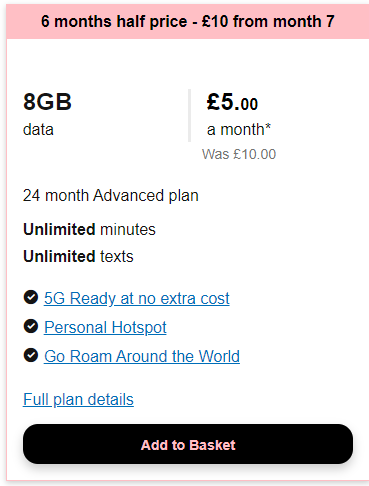Open 5G Ready at no extra cost link

[x=137, y=298]
